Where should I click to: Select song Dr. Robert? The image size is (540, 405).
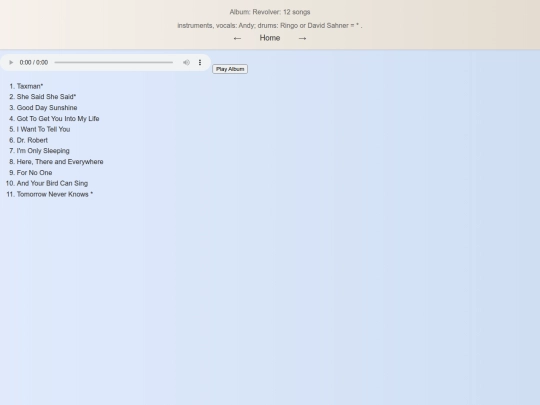(32, 140)
